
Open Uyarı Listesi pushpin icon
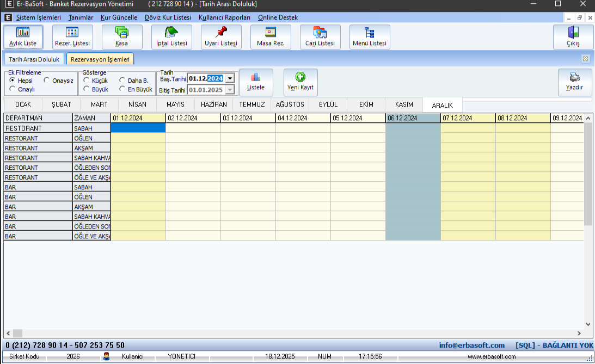pos(221,32)
